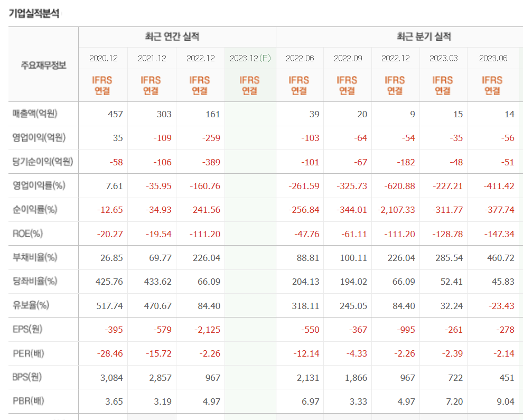Screen dimensions: 523x420
Task: Select quarterly revenue value 39
Action: click(x=314, y=115)
